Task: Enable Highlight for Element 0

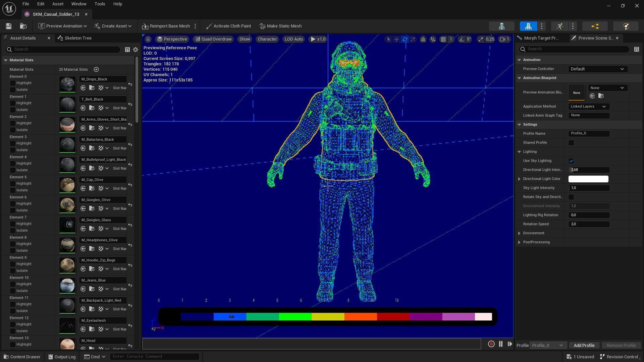Action: pyautogui.click(x=13, y=83)
